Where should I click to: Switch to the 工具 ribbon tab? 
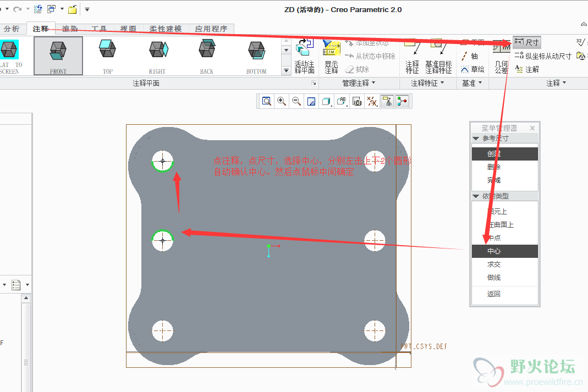tap(99, 29)
